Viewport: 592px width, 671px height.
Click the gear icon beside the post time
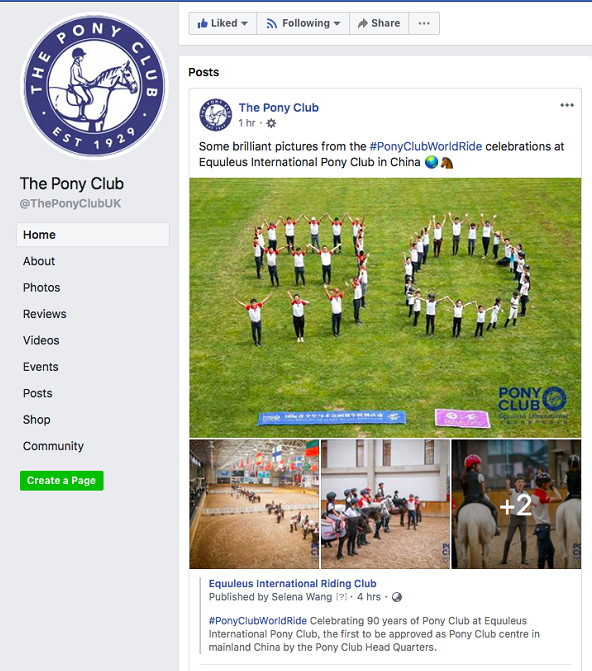271,123
